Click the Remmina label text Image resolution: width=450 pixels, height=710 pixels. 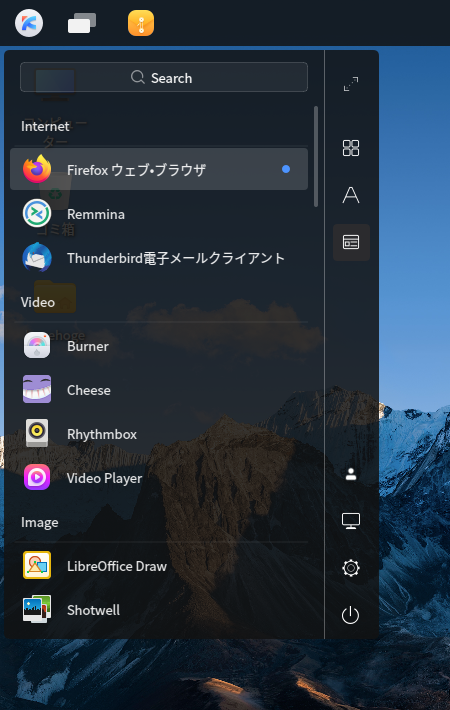[96, 214]
